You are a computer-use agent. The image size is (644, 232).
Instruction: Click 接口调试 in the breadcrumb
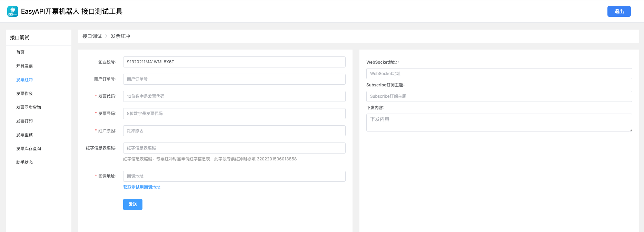[x=92, y=36]
